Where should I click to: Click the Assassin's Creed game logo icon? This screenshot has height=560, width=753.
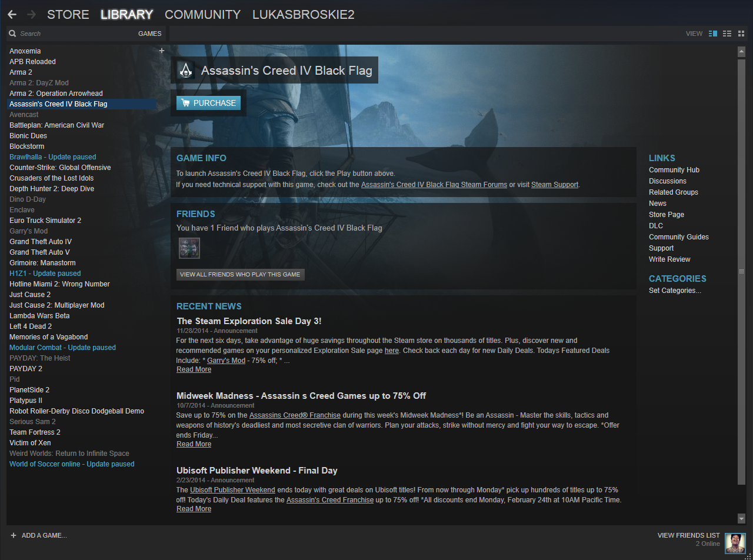click(x=186, y=71)
